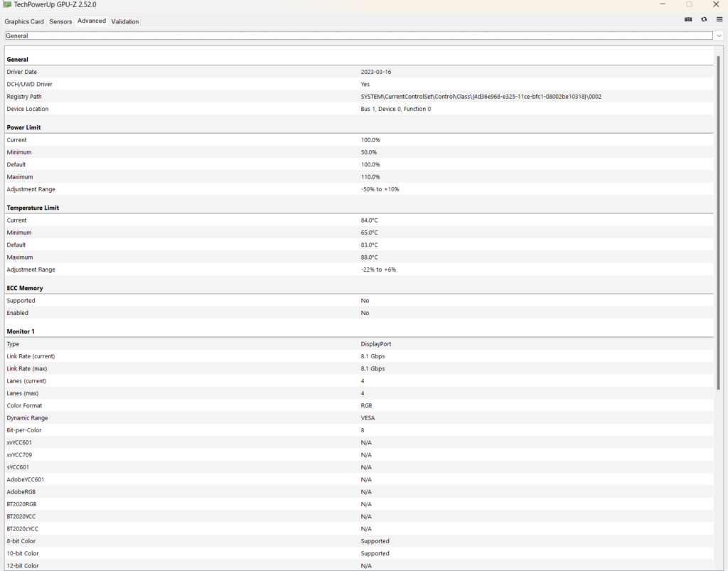Click the BT2020cYCC row label
This screenshot has width=728, height=571.
(23, 529)
